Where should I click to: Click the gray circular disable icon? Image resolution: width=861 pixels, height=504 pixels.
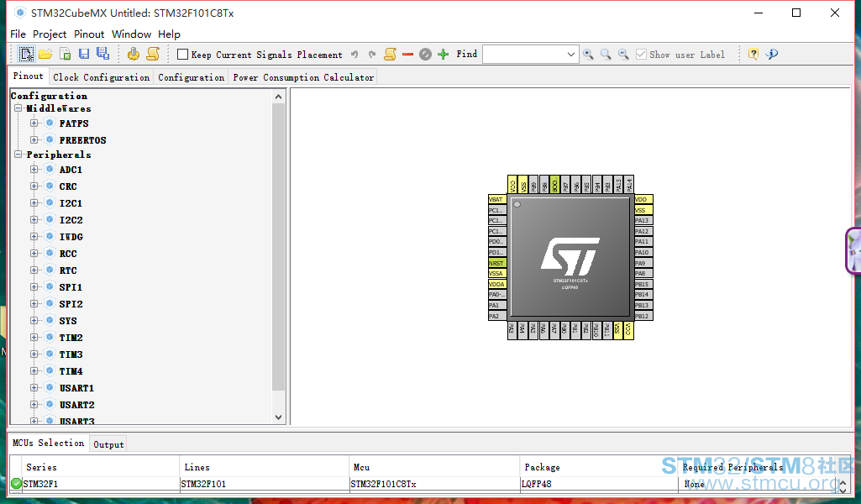click(x=426, y=55)
